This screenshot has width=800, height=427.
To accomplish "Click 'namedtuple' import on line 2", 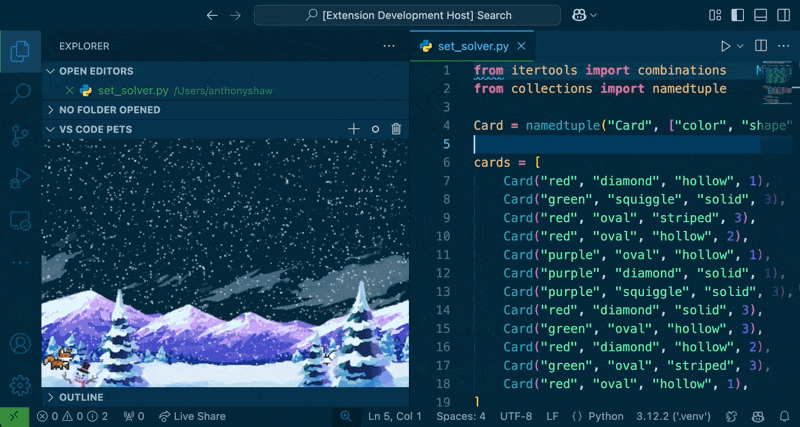I will click(689, 89).
